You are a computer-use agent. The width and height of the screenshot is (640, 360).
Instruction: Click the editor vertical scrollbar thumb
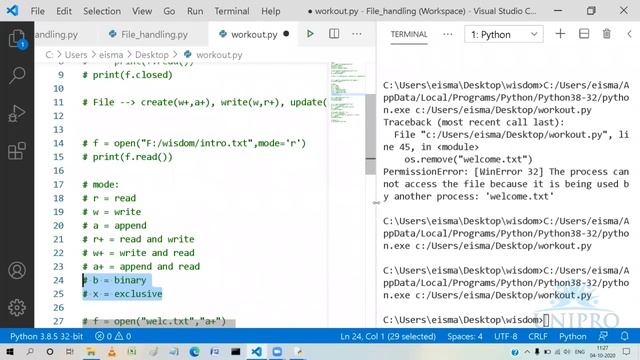tap(371, 134)
